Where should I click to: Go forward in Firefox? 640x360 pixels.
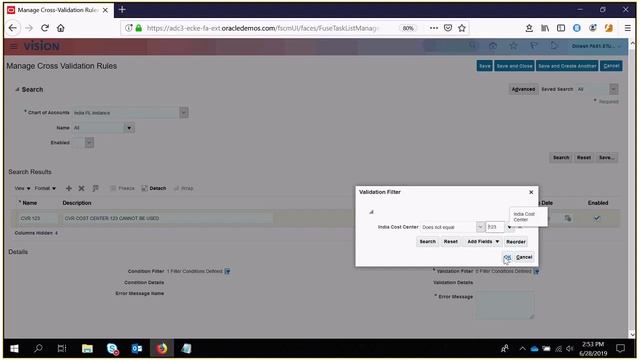pyautogui.click(x=29, y=28)
